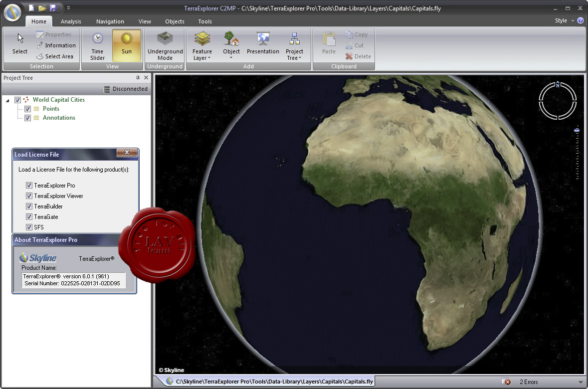
Task: Close the Load License File dialog
Action: (127, 152)
